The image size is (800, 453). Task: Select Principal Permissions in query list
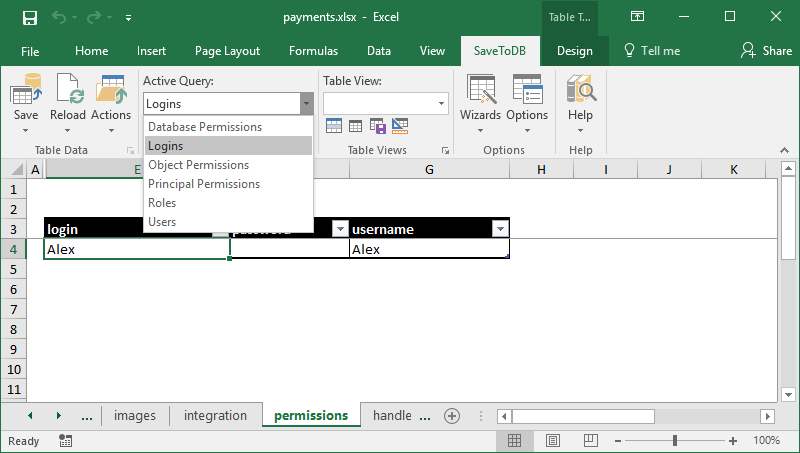point(229,184)
